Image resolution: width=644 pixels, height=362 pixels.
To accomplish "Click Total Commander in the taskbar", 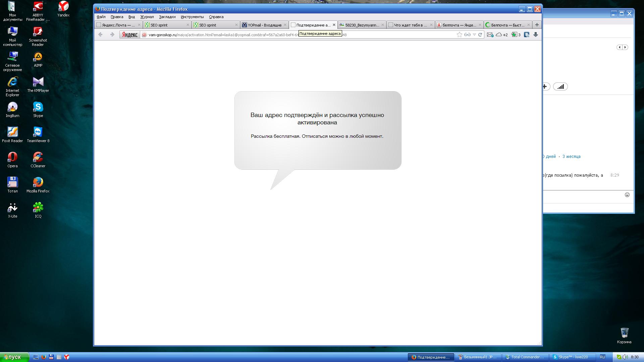I will pyautogui.click(x=525, y=357).
